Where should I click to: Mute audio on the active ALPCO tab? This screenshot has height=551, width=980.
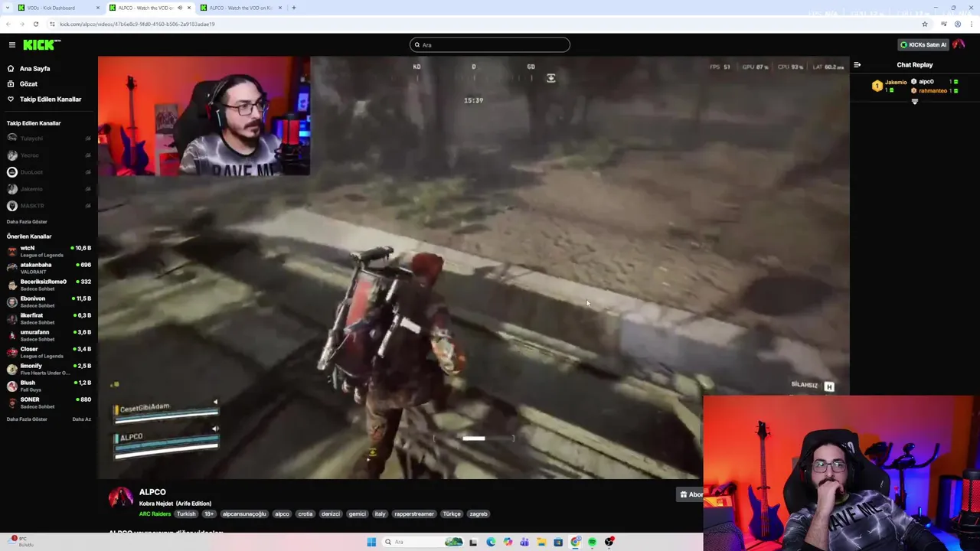tap(180, 8)
